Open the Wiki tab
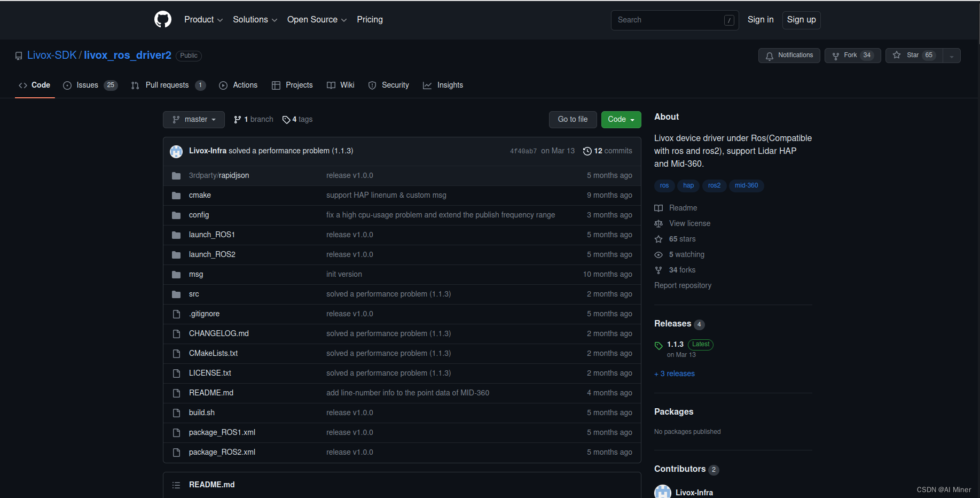Image resolution: width=980 pixels, height=498 pixels. coord(341,85)
